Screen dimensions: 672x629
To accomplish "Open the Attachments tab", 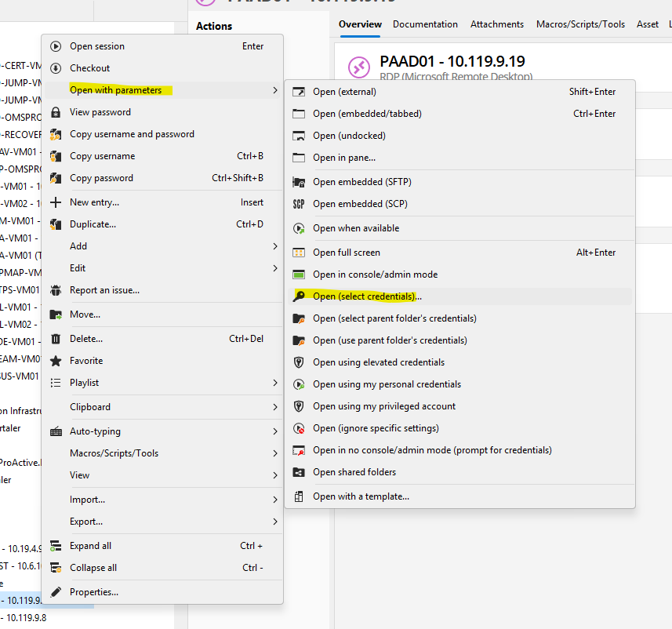I will coord(497,24).
